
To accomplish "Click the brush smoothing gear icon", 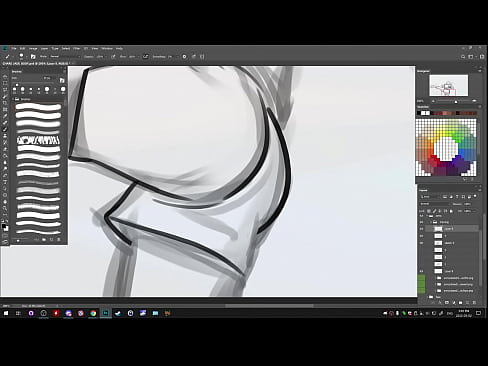I will point(184,57).
